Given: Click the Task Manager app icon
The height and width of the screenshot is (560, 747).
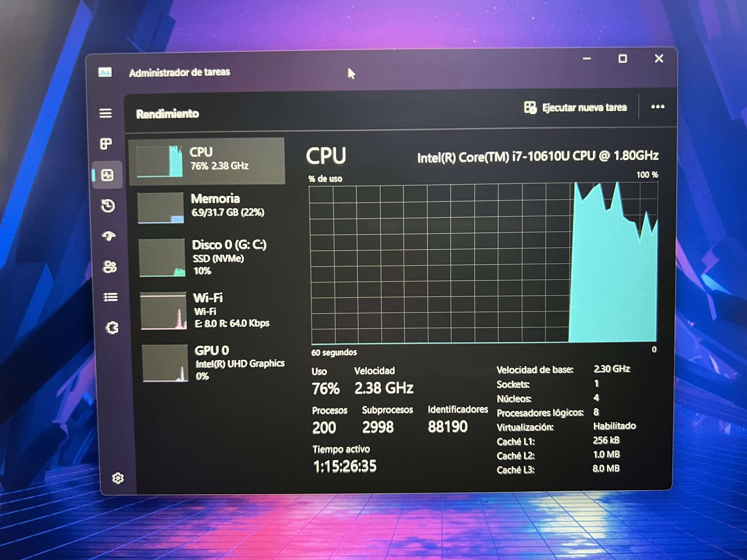Looking at the screenshot, I should pyautogui.click(x=105, y=72).
